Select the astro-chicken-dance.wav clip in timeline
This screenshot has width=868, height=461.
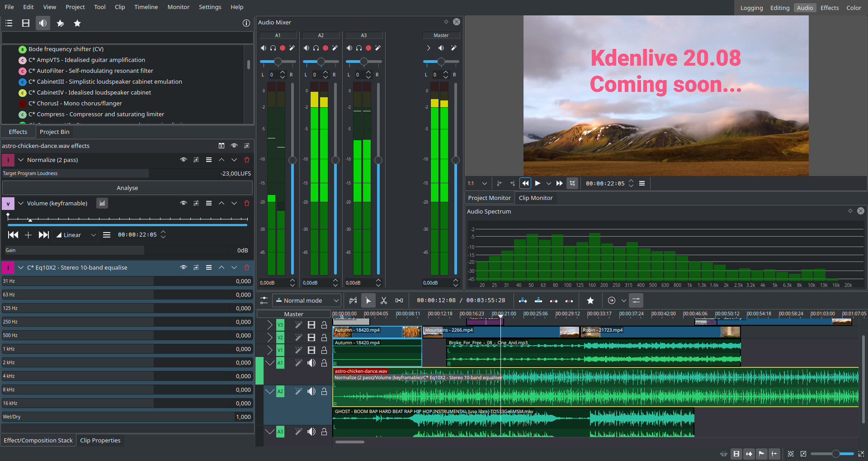click(633, 389)
